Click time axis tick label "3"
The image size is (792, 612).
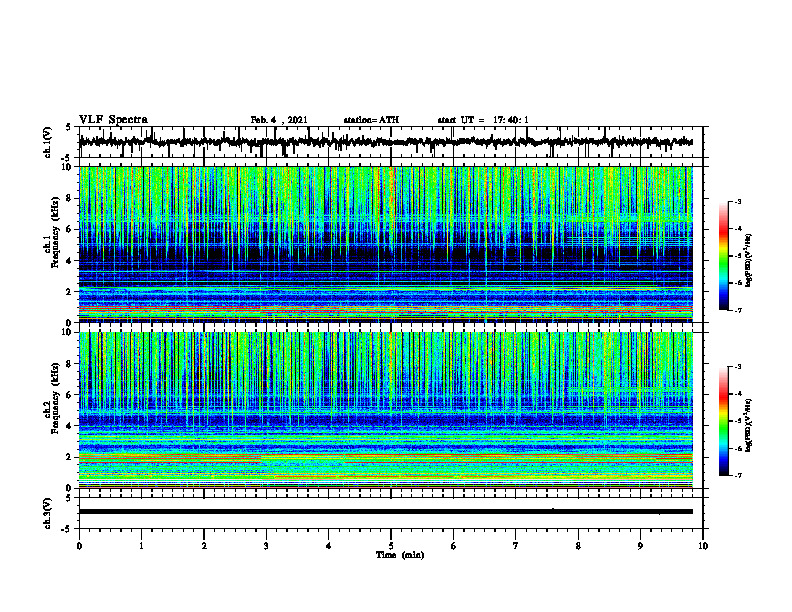pyautogui.click(x=266, y=546)
